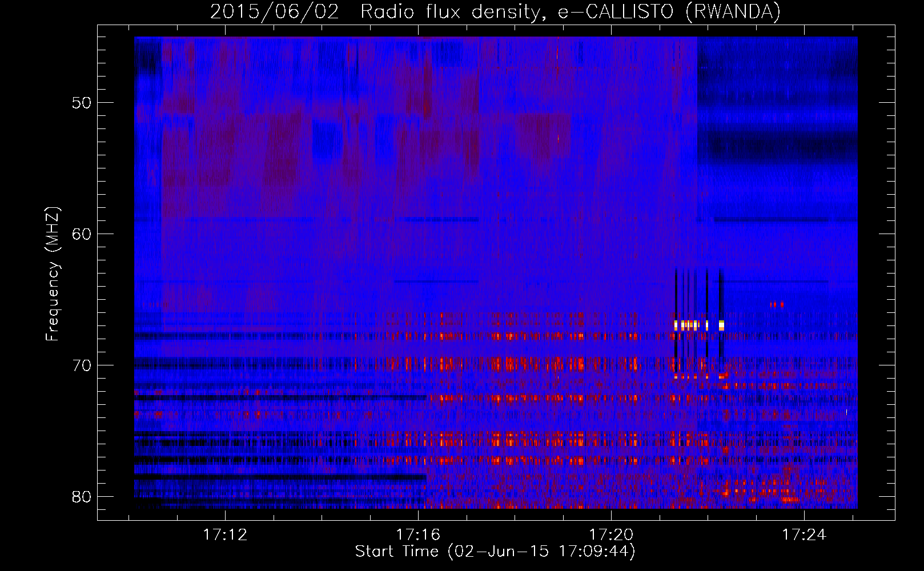Click the Start Time axis label
924x571 pixels.
(495, 552)
